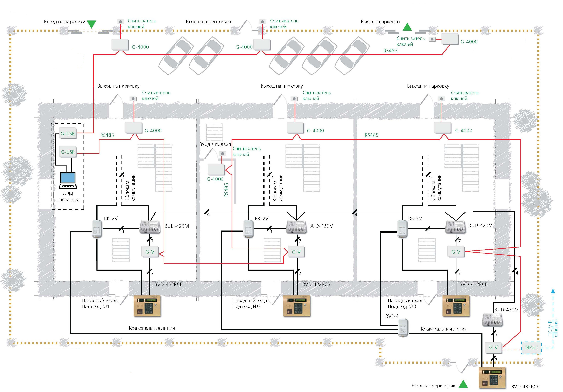Select the G-4000 box at parking exit gate

pyautogui.click(x=450, y=39)
